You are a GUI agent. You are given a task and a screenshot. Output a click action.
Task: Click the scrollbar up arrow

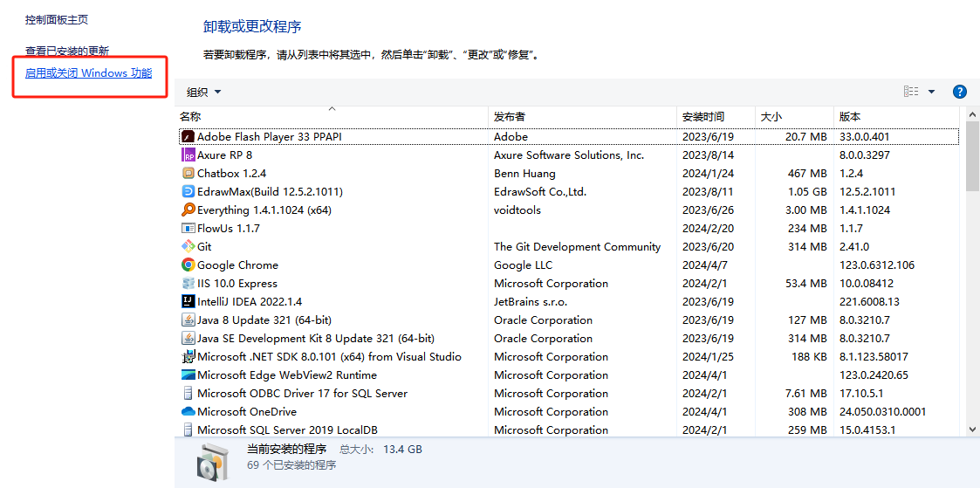tap(972, 114)
